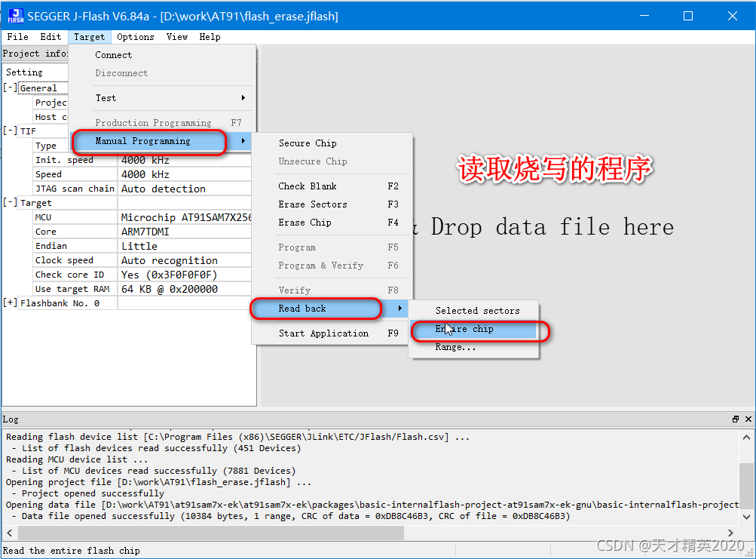Screen dimensions: 756x559
Task: Click the J-Flash application icon in title bar
Action: (15, 16)
